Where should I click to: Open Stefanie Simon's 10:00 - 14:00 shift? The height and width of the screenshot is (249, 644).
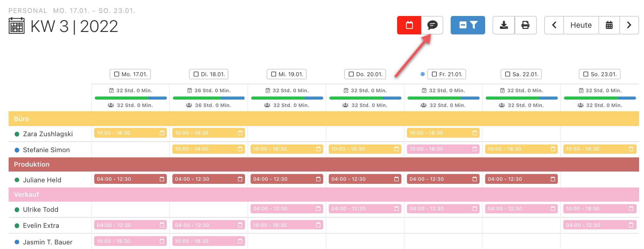click(x=209, y=149)
